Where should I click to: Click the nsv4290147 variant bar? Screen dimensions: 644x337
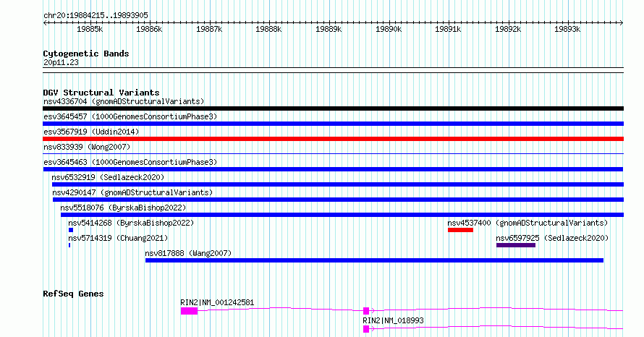click(338, 200)
